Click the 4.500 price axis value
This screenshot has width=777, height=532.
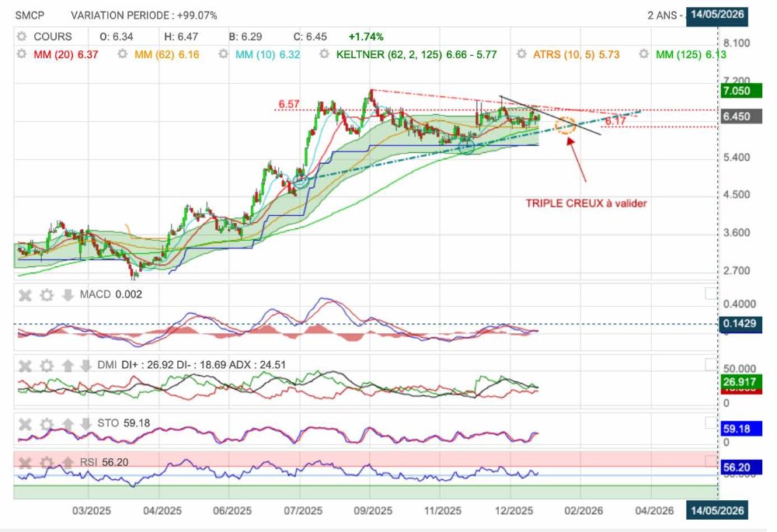[x=737, y=195]
